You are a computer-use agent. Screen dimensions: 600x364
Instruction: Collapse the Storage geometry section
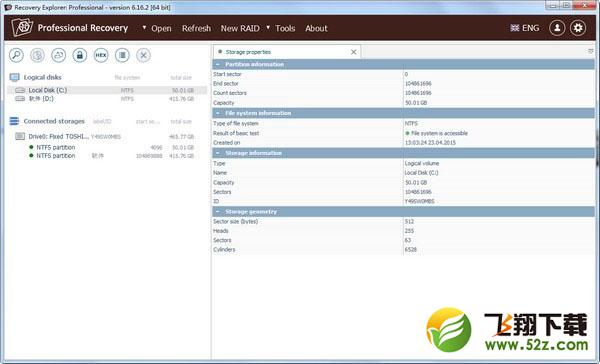(218, 212)
